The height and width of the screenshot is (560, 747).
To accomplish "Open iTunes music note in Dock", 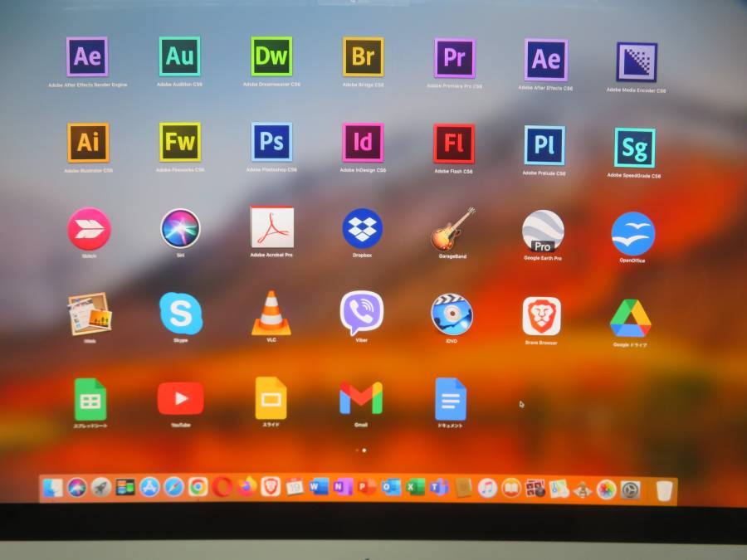I will (487, 489).
